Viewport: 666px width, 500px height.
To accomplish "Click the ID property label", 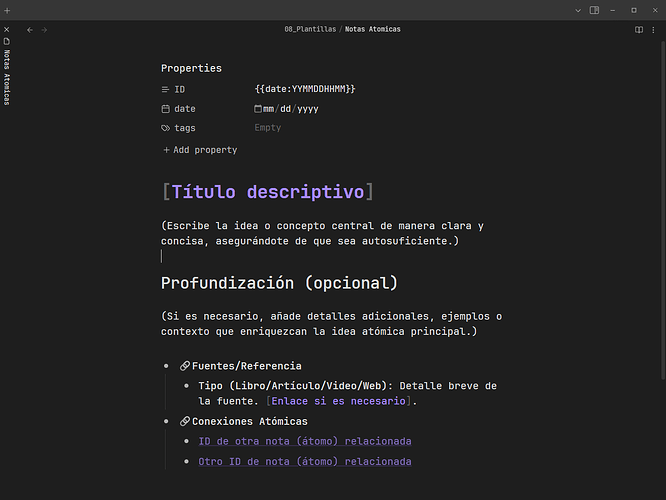I will pos(179,90).
